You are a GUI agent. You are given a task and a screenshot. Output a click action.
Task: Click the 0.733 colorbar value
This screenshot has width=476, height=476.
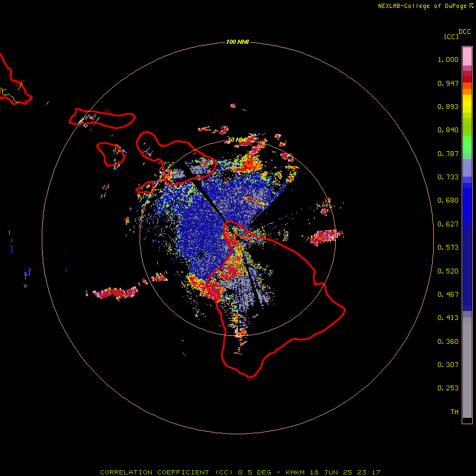(x=448, y=177)
